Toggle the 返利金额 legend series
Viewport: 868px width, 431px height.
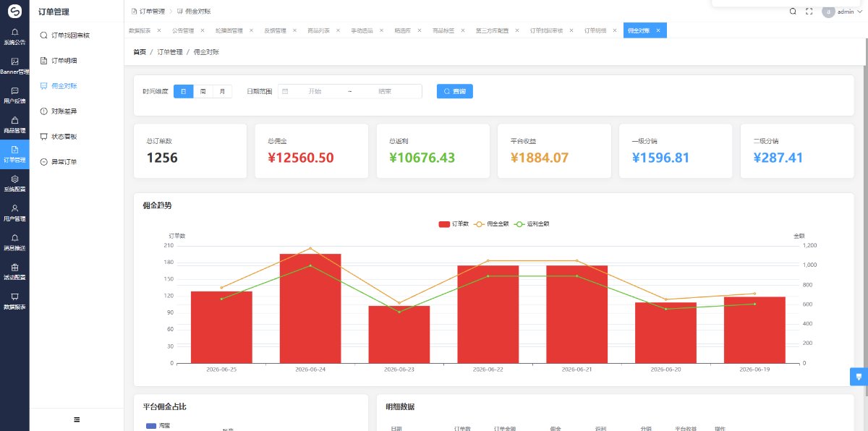pyautogui.click(x=532, y=224)
